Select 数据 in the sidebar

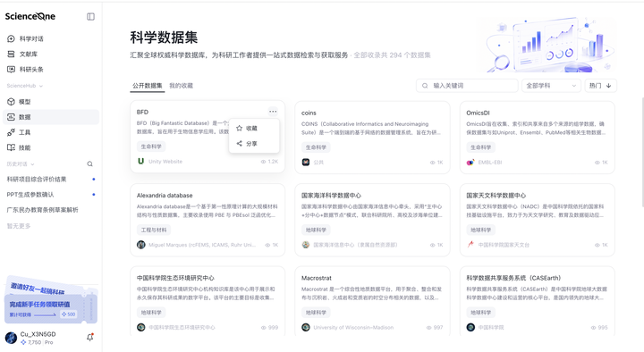[x=51, y=117]
